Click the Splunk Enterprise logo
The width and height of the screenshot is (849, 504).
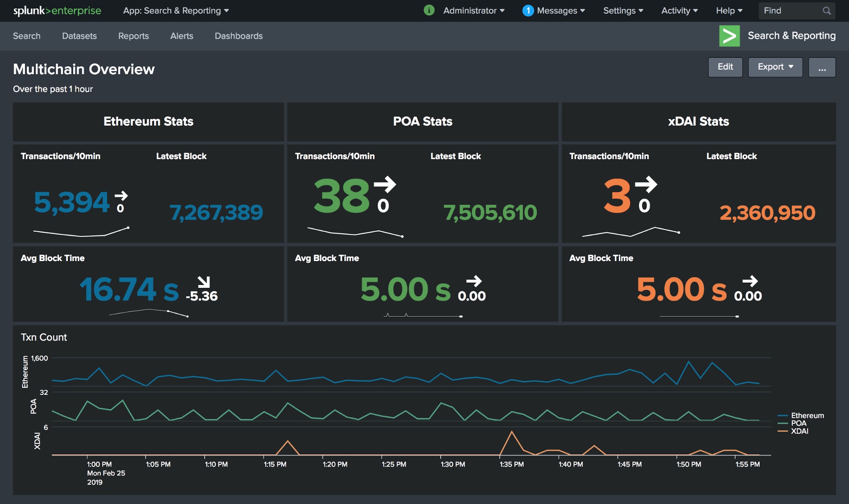tap(57, 11)
